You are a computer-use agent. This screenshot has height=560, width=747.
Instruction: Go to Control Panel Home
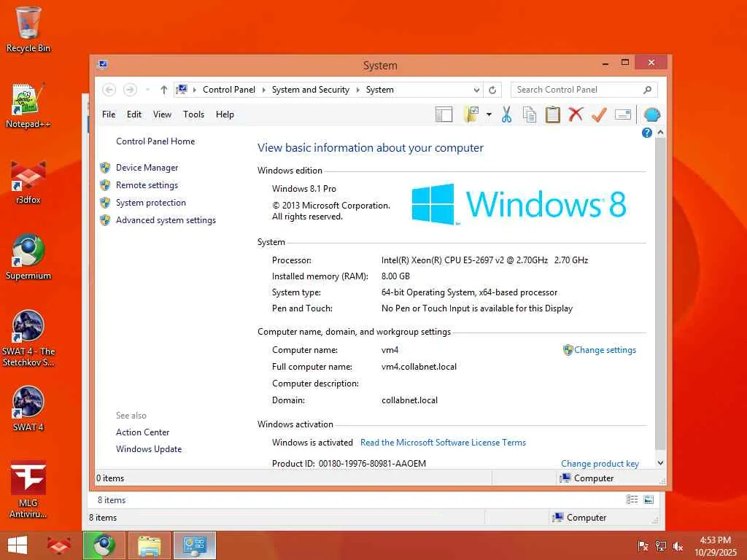coord(155,141)
